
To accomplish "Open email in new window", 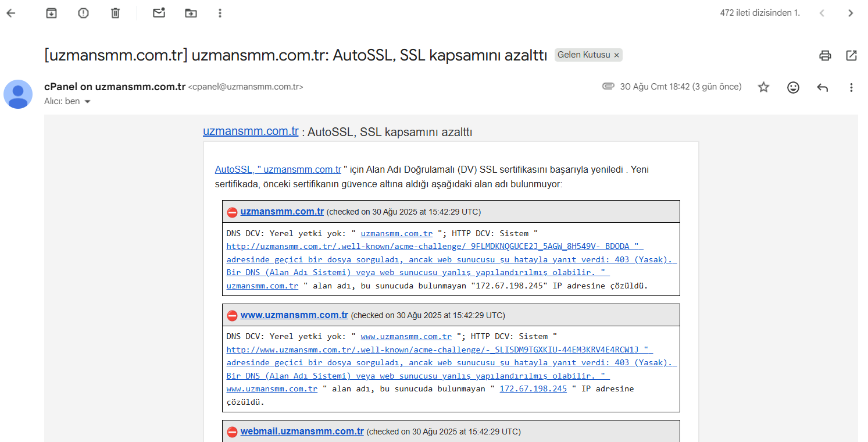I will 851,55.
